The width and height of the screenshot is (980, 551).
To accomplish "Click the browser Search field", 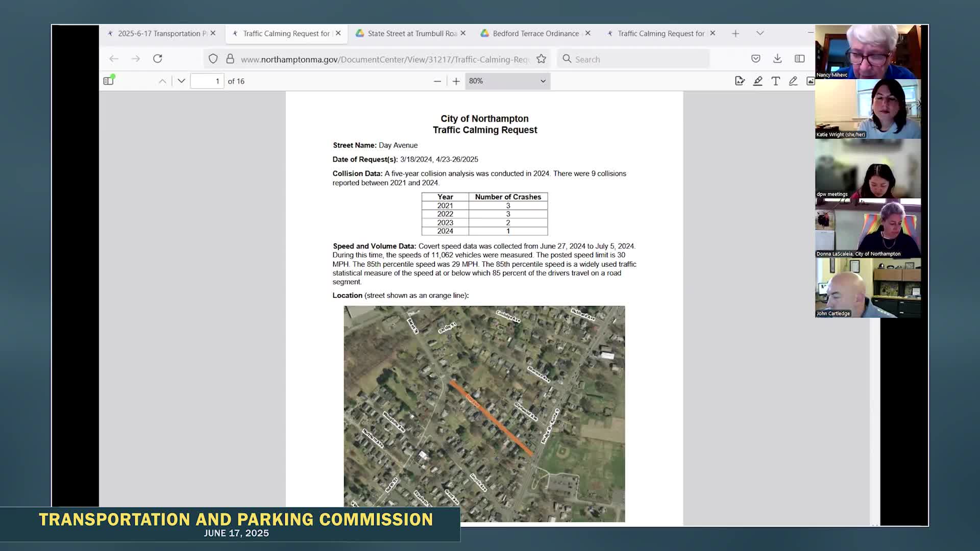I will [x=633, y=59].
